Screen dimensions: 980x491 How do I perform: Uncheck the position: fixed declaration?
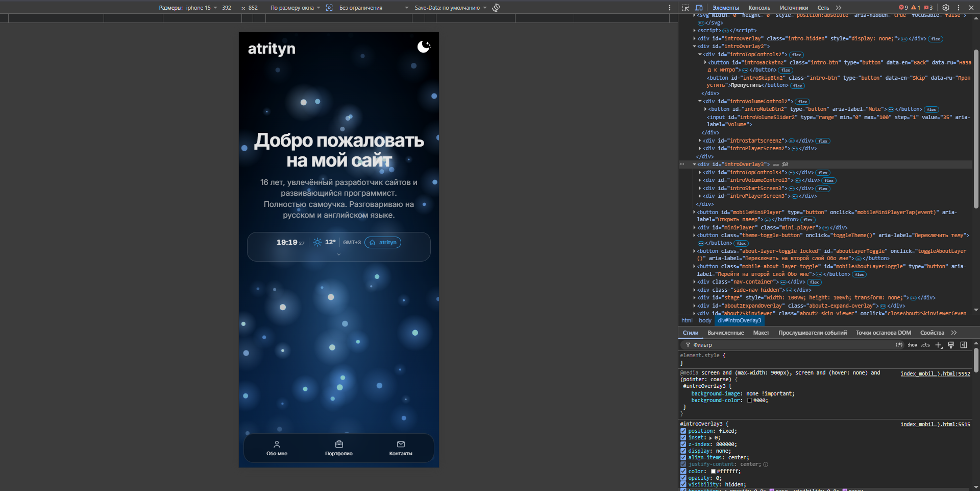683,431
